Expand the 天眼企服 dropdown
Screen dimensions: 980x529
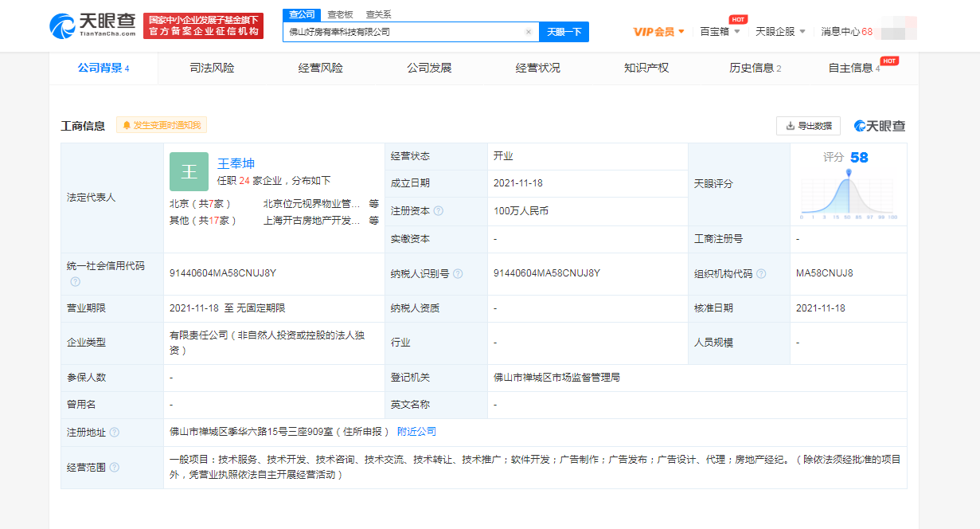click(780, 32)
